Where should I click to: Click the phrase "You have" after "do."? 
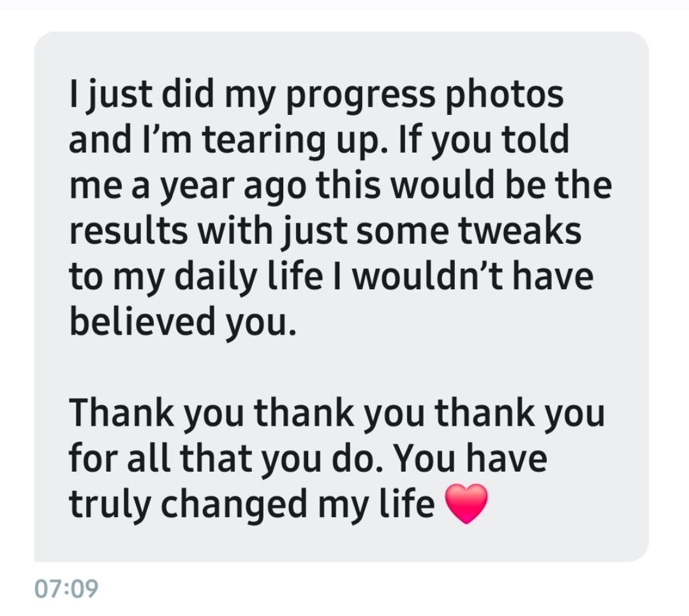tap(470, 458)
